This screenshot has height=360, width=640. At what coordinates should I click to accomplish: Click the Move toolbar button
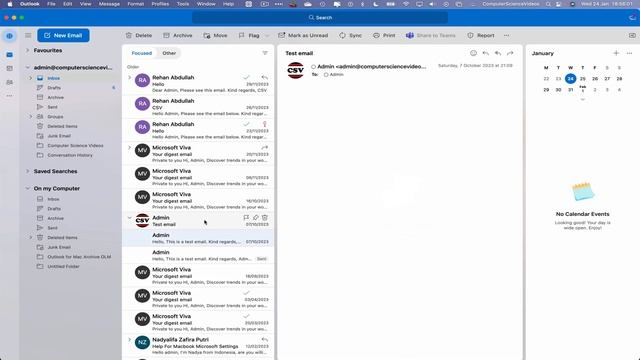tap(215, 36)
